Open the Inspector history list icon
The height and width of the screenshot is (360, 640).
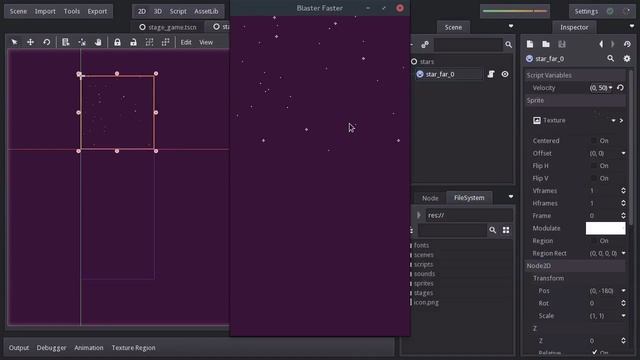coord(627,44)
